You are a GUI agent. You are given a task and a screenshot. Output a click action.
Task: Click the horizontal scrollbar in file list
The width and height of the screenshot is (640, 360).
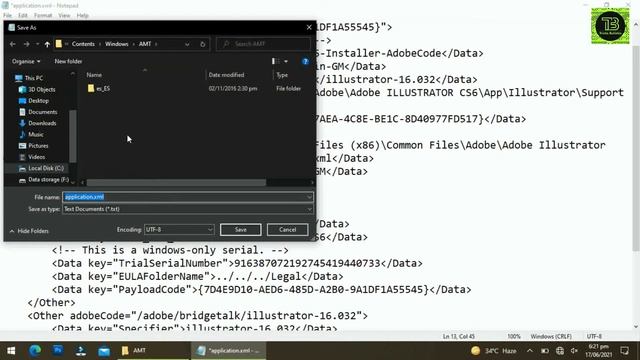pos(176,182)
